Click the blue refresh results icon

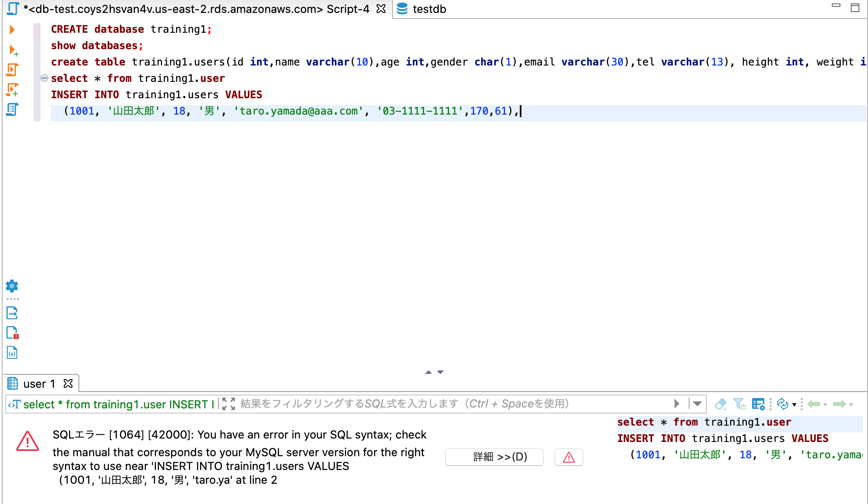[x=782, y=404]
